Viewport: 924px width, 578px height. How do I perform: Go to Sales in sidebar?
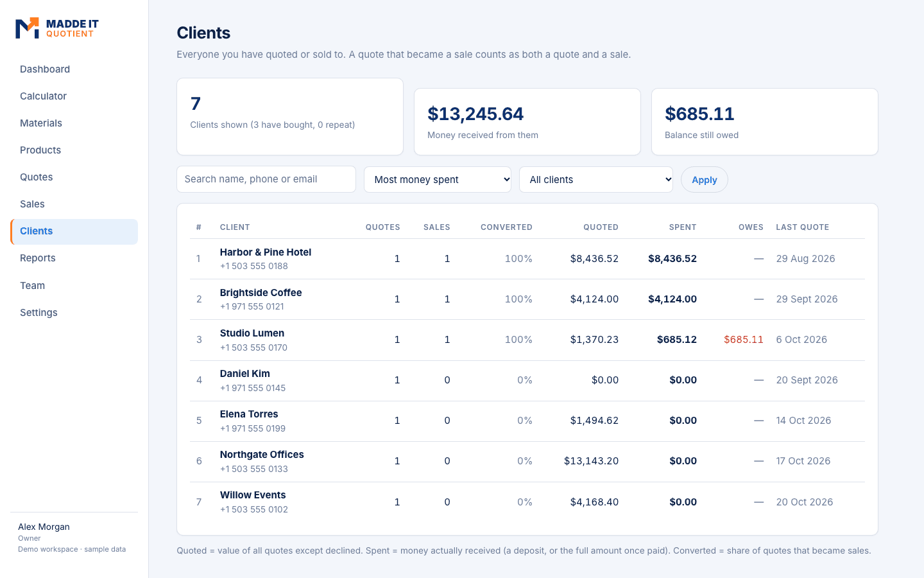(74, 204)
